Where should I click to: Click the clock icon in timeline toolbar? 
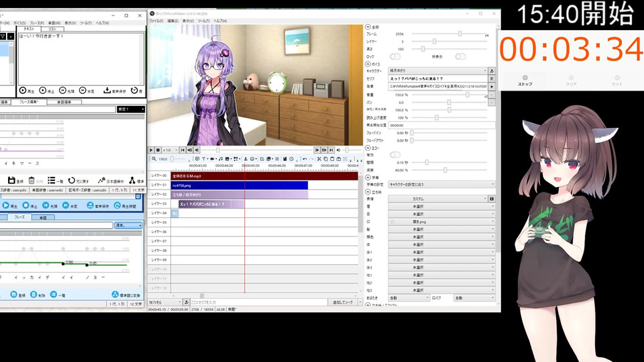pos(292,159)
